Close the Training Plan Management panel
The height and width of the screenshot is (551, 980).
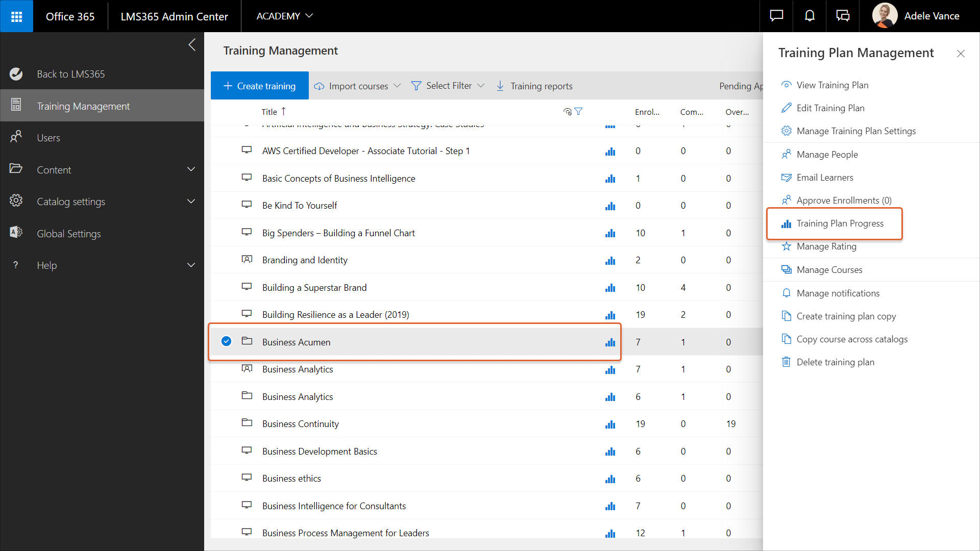961,54
